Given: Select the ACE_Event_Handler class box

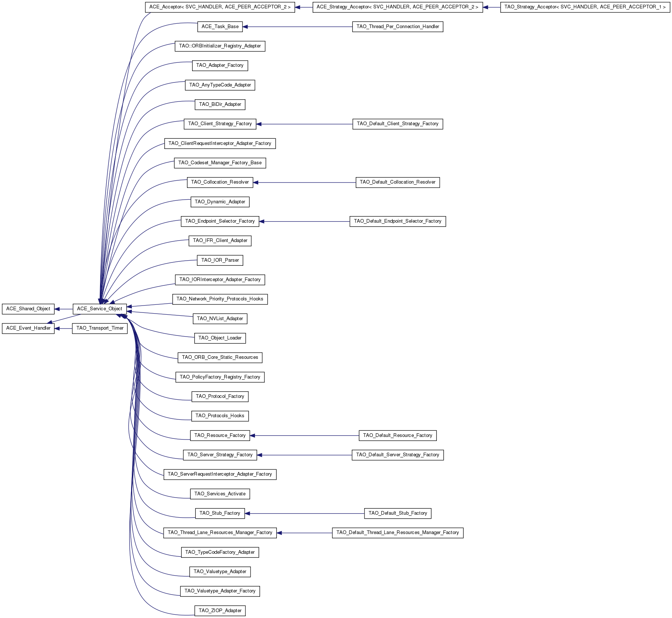Looking at the screenshot, I should click(28, 328).
